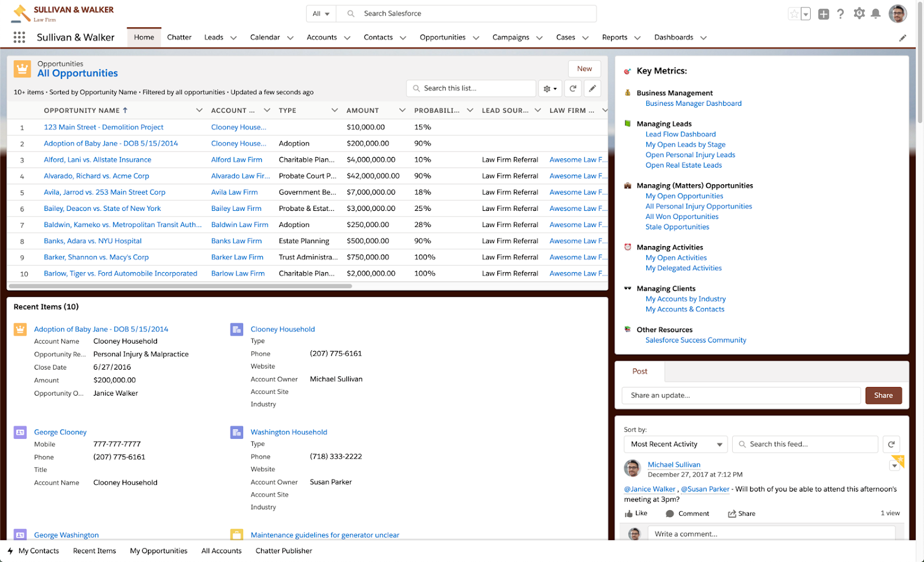Open the Sullivan & Walker logo
924x562 pixels.
(x=62, y=13)
